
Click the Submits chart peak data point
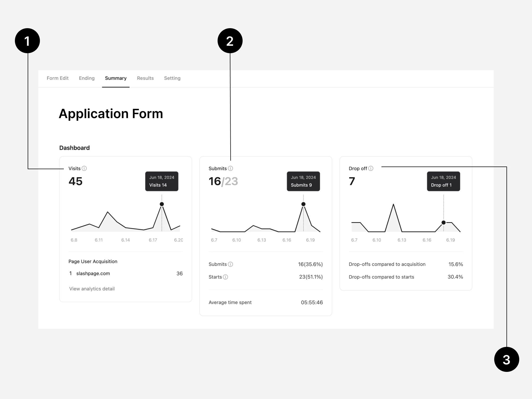coord(303,204)
